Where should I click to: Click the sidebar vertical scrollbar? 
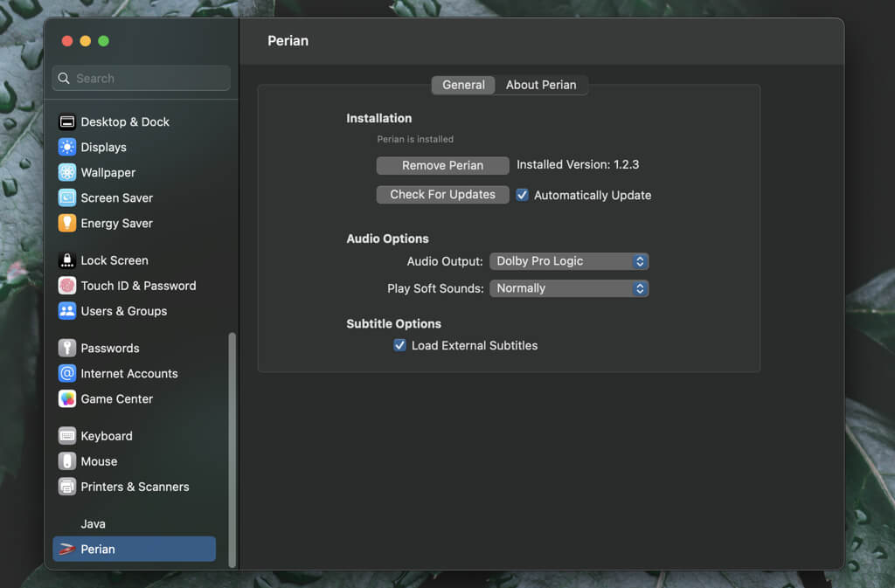point(232,450)
